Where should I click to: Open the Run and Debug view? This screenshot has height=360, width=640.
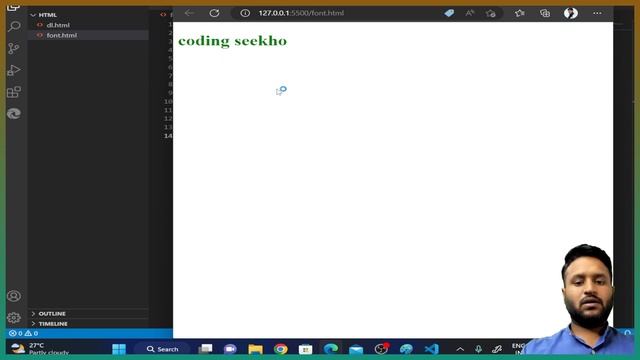[14, 70]
